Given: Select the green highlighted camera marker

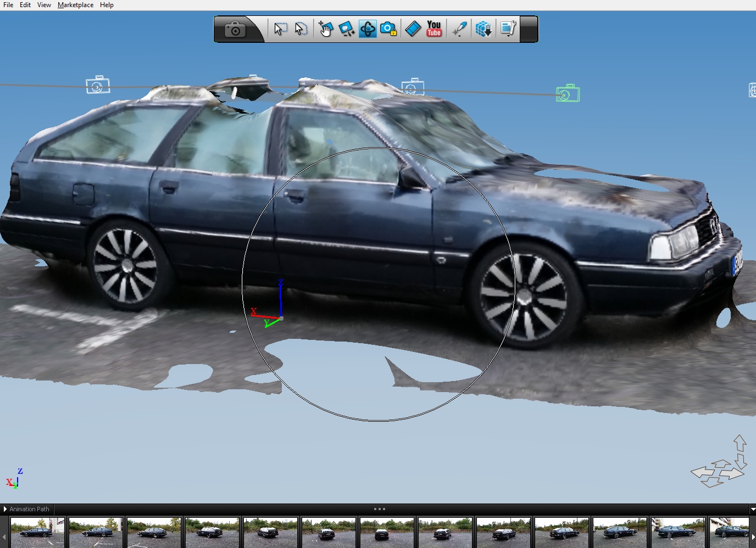Looking at the screenshot, I should [x=568, y=94].
